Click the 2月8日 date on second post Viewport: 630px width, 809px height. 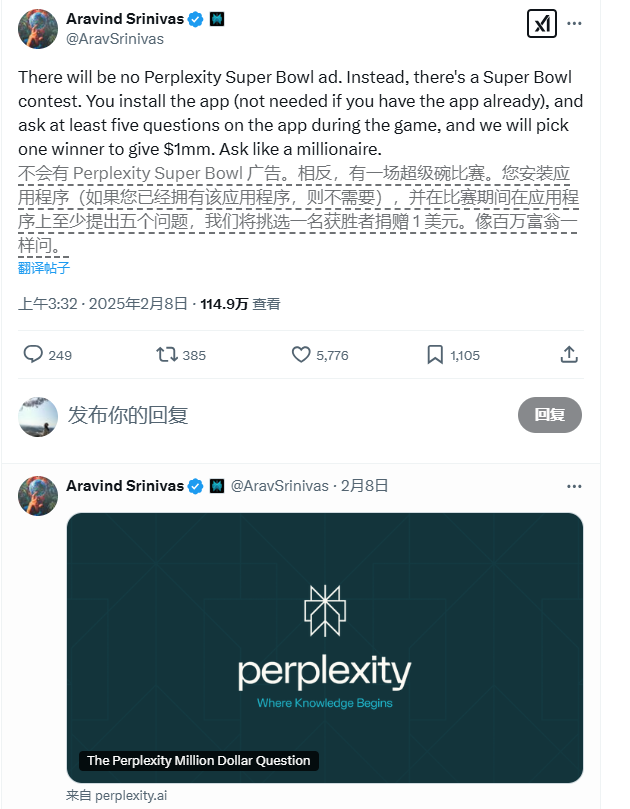[366, 486]
